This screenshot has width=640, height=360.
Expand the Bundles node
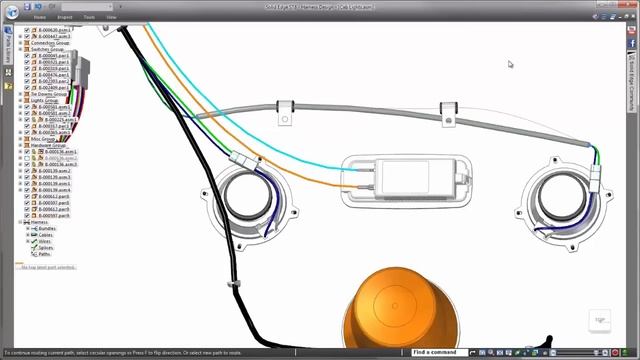pos(28,229)
